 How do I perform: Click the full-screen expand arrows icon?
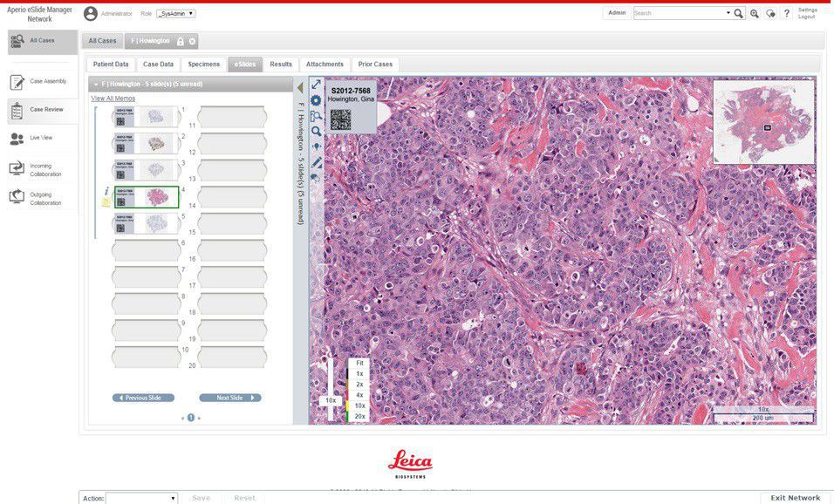tap(316, 85)
